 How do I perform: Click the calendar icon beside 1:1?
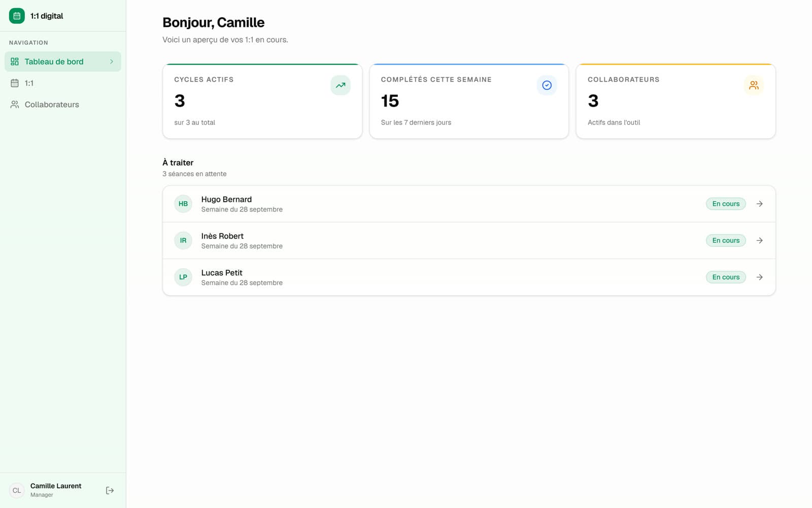click(15, 83)
